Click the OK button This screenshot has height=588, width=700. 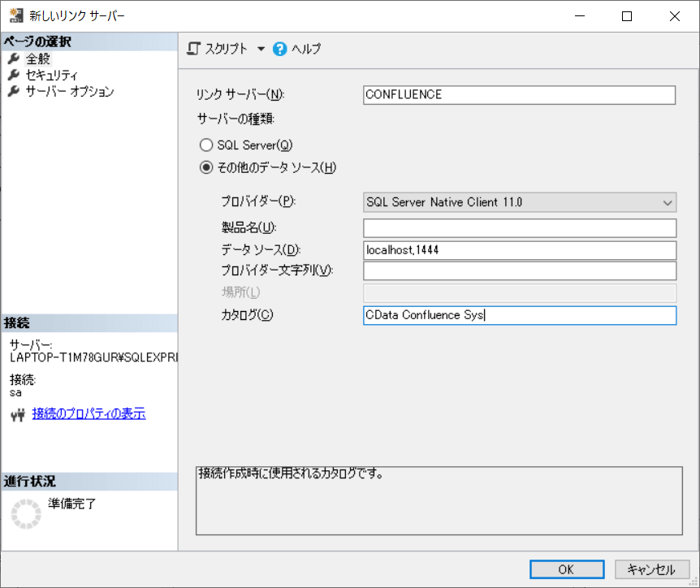click(x=567, y=569)
